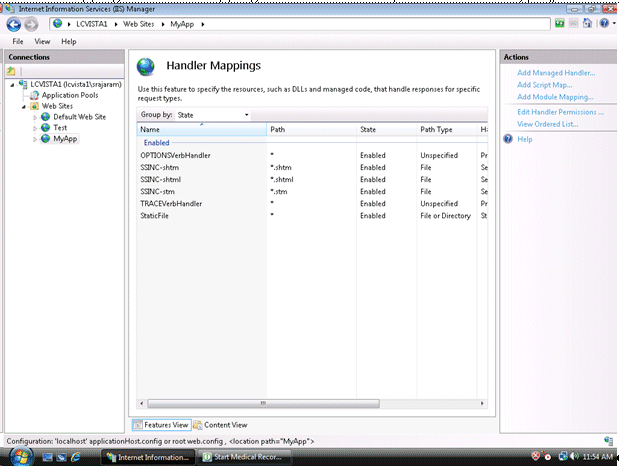Switch to the Features View tab
Image resolution: width=619 pixels, height=467 pixels.
(161, 425)
